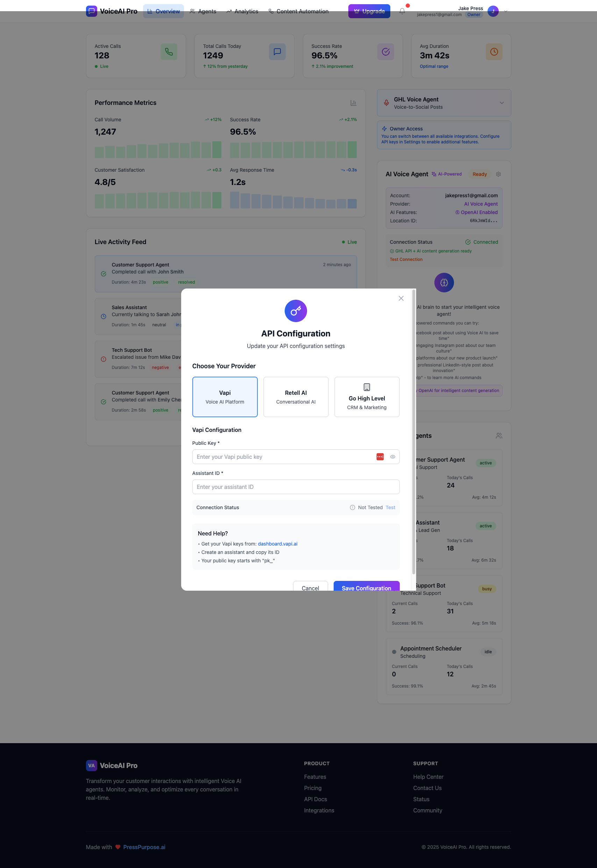The height and width of the screenshot is (868, 597).
Task: Click the Assistant ID input field
Action: (296, 487)
